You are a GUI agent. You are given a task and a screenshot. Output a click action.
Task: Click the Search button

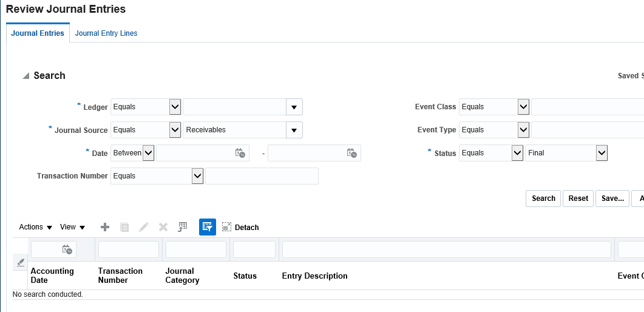click(543, 198)
